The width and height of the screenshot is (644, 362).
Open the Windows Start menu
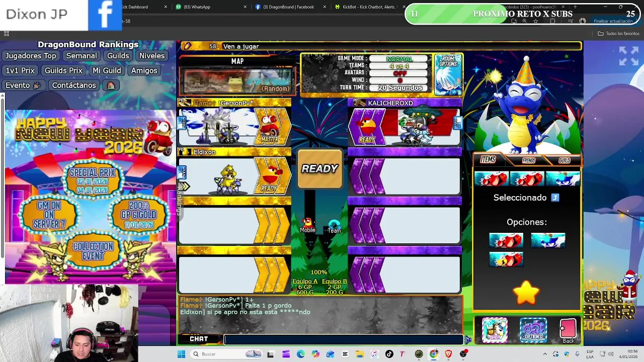tap(181, 354)
